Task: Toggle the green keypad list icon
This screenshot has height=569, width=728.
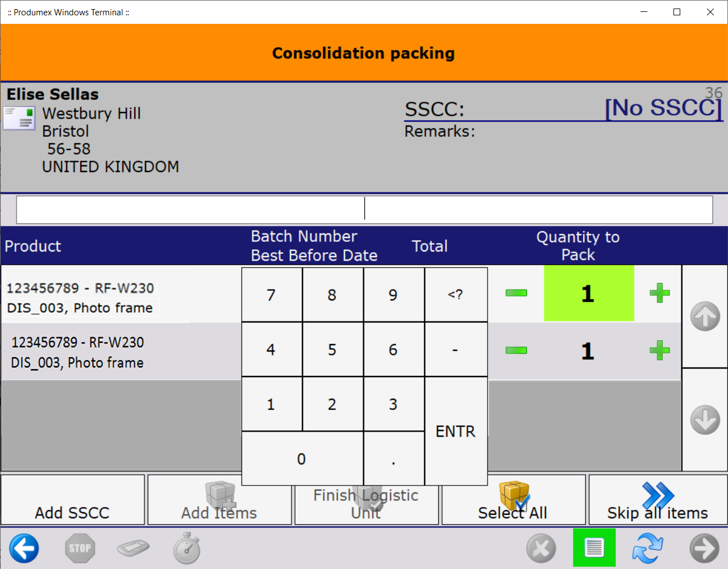Action: point(594,548)
